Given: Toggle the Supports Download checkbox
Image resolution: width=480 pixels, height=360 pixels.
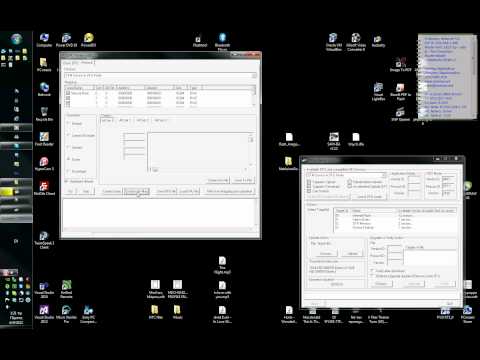Looking at the screenshot, I should 309,186.
